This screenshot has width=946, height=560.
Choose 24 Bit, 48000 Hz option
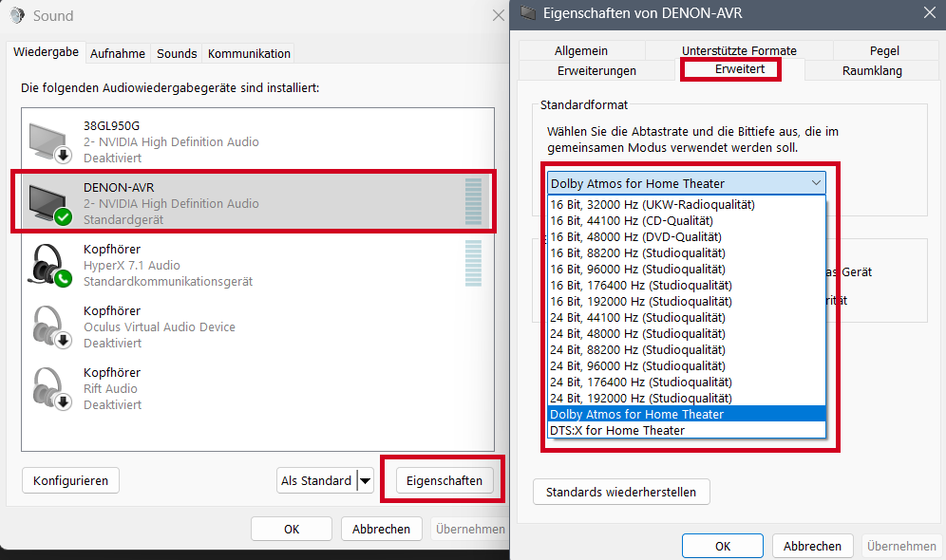(687, 333)
